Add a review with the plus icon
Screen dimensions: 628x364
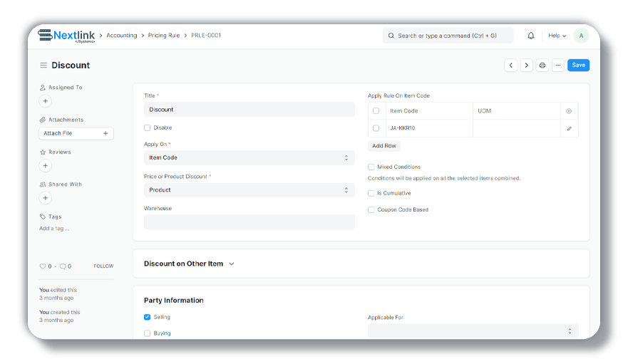45,166
